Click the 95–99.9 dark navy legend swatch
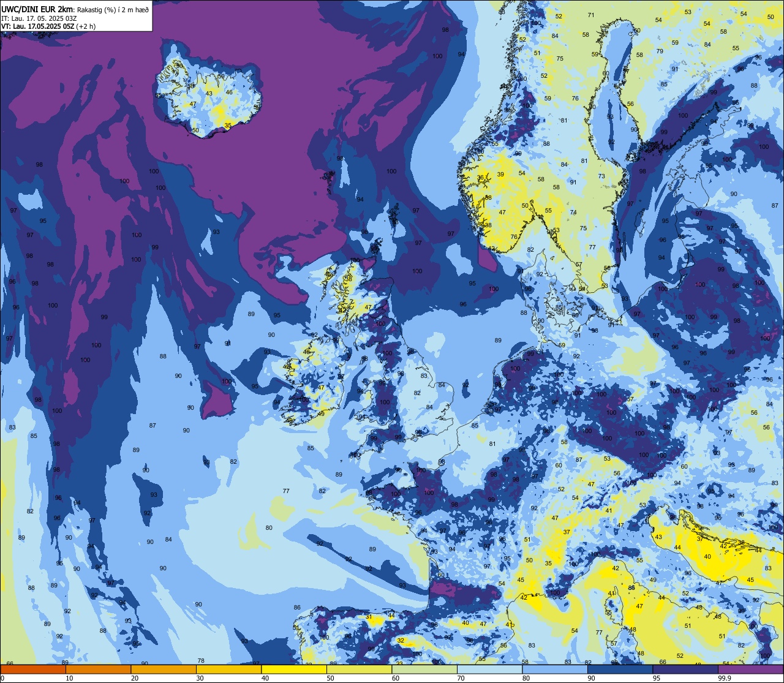This screenshot has width=784, height=683. (685, 670)
